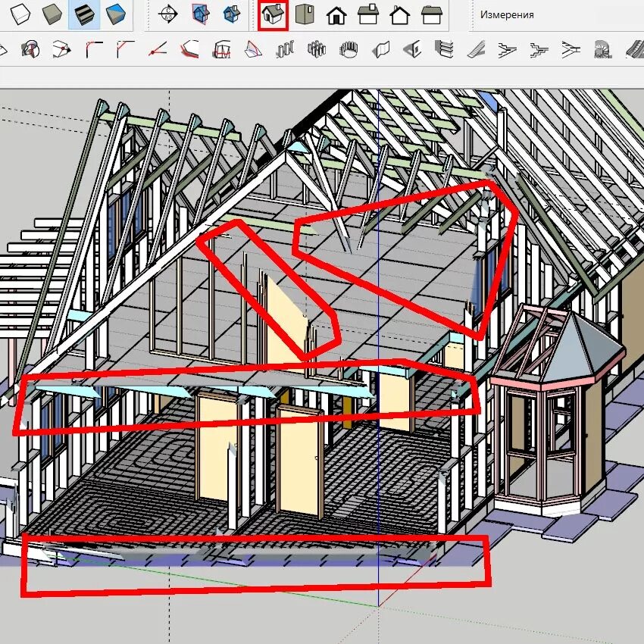Switch to Top view
This screenshot has height=644, width=644.
click(x=305, y=14)
